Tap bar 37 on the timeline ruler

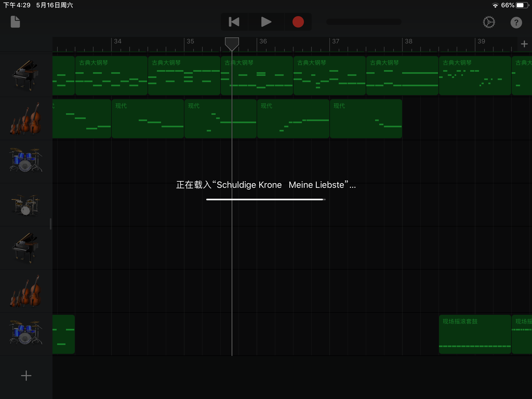pos(336,42)
